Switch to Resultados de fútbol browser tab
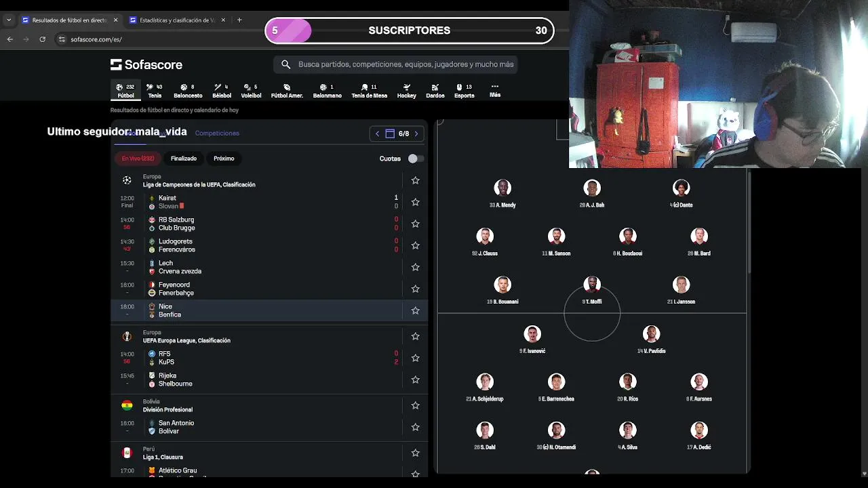This screenshot has width=868, height=488. tap(70, 20)
